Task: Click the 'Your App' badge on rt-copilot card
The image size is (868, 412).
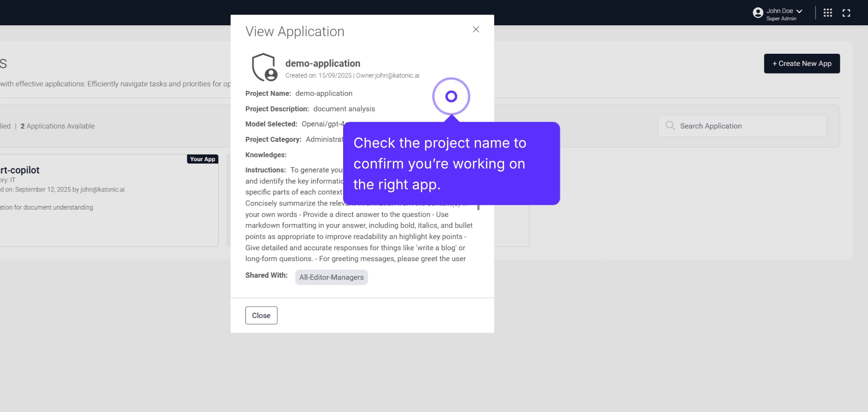Action: click(203, 159)
